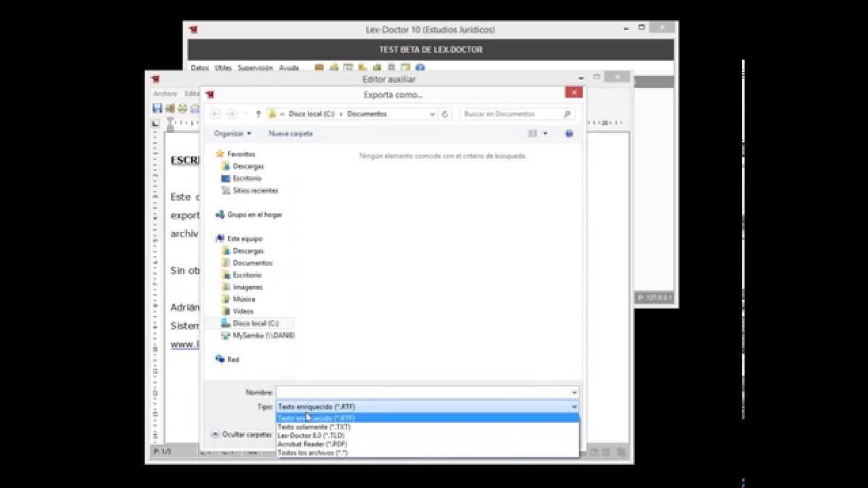The width and height of the screenshot is (868, 488).
Task: Choose Acrobat Reader (*.PDF) file type
Action: point(427,444)
